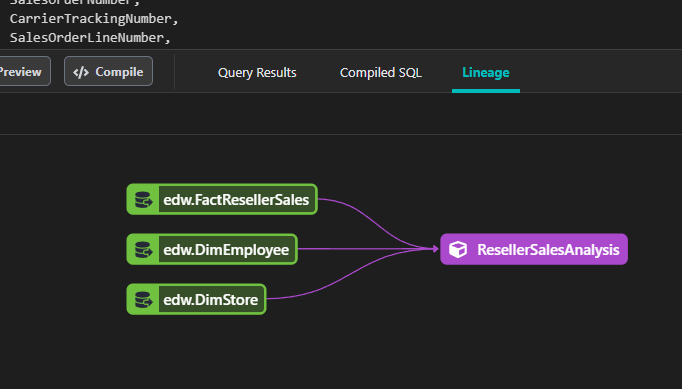Viewport: 682px width, 389px height.
Task: Select the ResellerSalesAnalysis model node label
Action: 548,250
